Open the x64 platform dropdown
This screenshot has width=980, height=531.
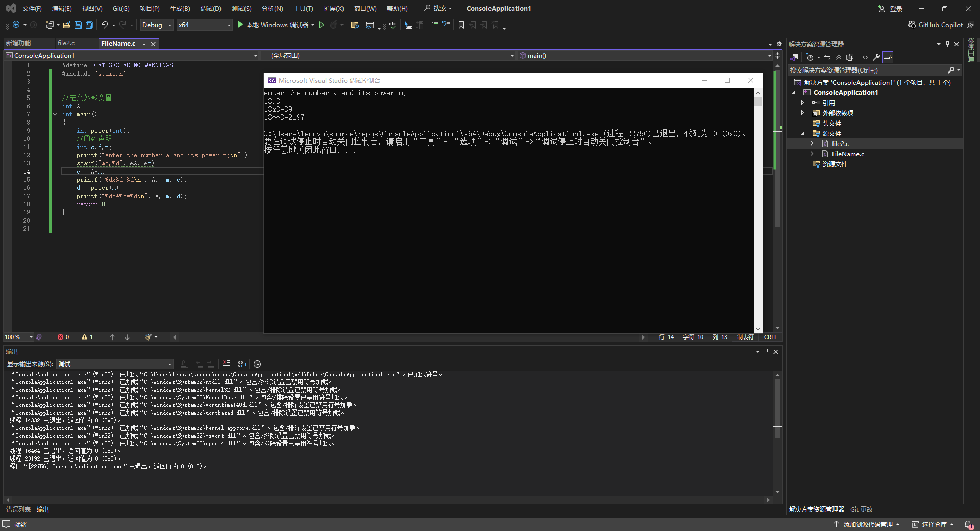pyautogui.click(x=204, y=25)
